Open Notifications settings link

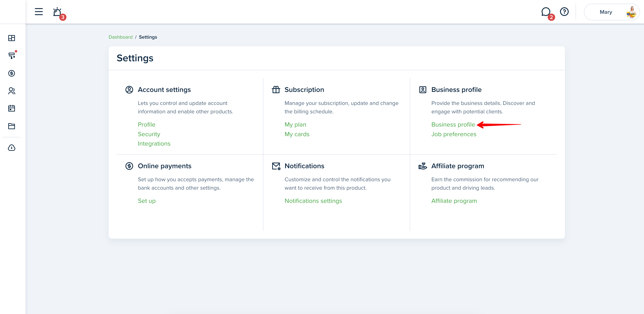click(313, 201)
